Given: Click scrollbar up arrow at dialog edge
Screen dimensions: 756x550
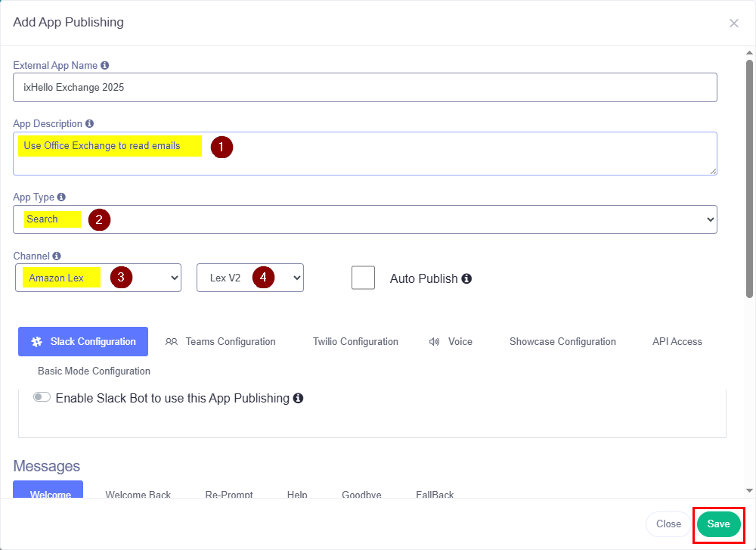Looking at the screenshot, I should tap(749, 53).
